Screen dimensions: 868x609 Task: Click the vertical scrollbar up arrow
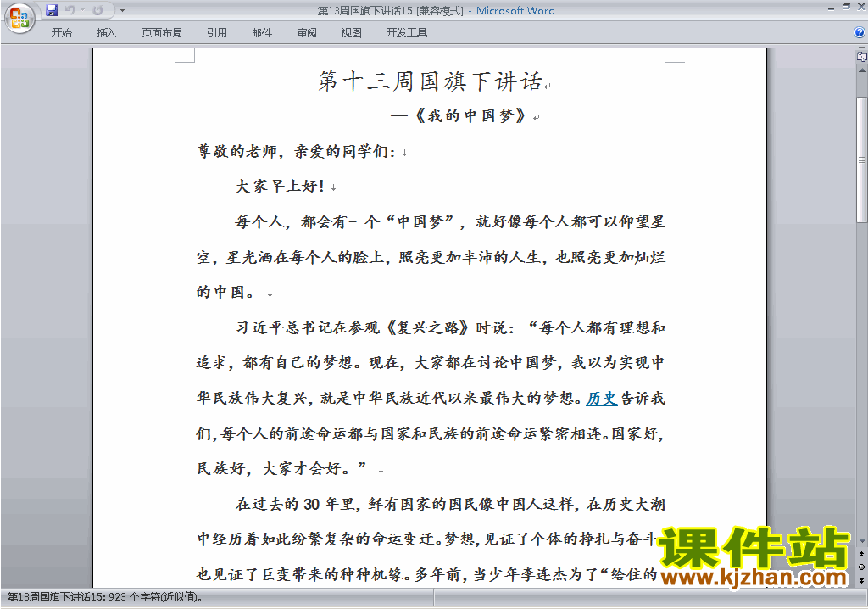tap(861, 70)
